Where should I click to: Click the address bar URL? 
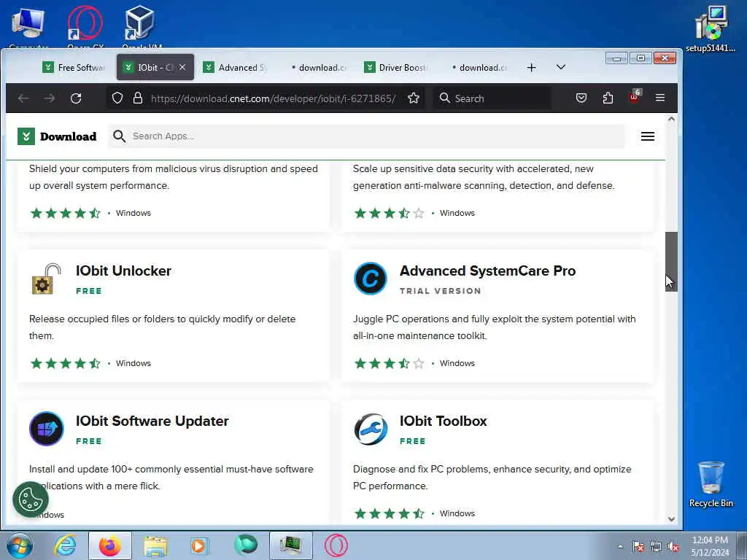click(273, 98)
